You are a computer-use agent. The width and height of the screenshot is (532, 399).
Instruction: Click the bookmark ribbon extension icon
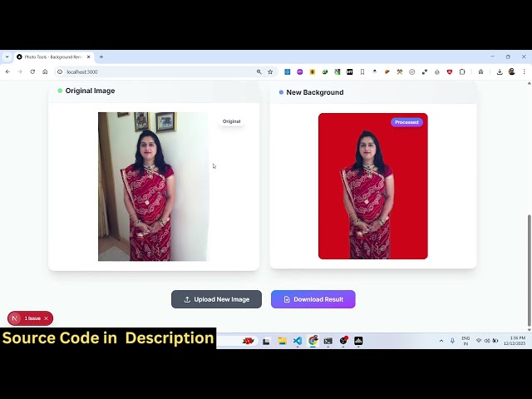click(x=362, y=71)
